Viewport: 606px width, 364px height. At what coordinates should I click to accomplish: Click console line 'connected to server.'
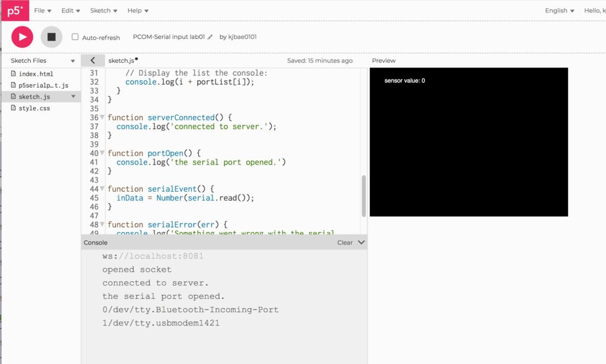(x=156, y=283)
